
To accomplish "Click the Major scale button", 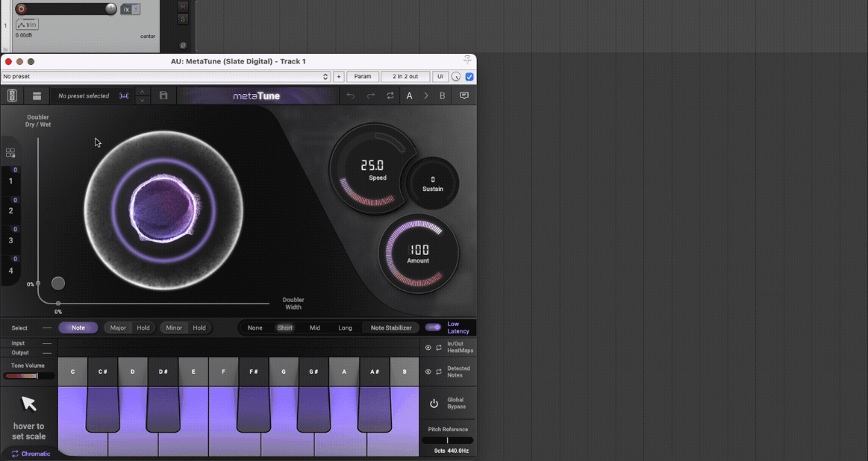I will [x=118, y=328].
